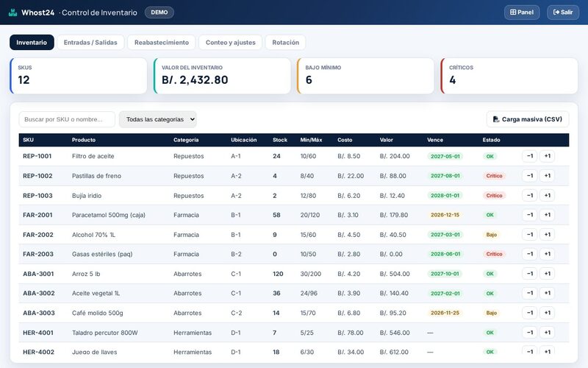The height and width of the screenshot is (368, 588).
Task: Click the SKUS summary card
Action: pyautogui.click(x=79, y=76)
